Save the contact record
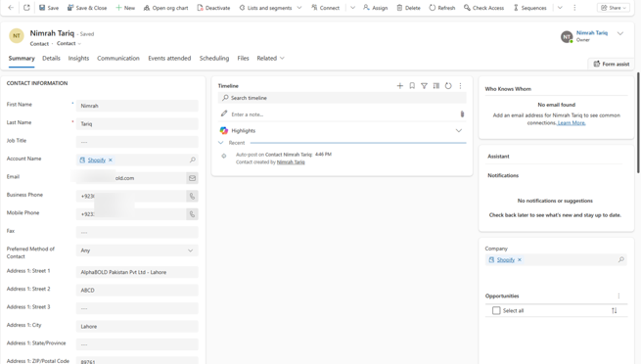The width and height of the screenshot is (641, 364). [49, 8]
